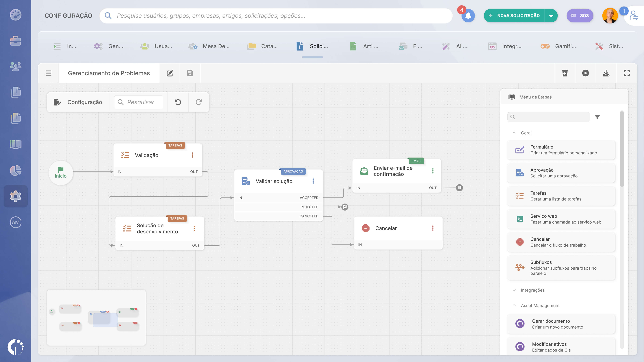Select the Gerar documento step card
This screenshot has height=362, width=644.
561,324
